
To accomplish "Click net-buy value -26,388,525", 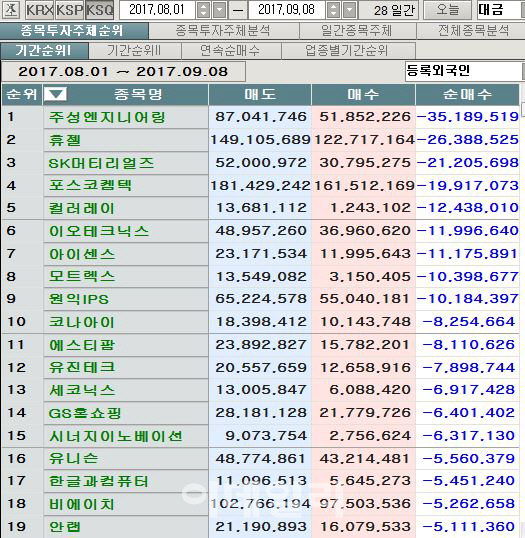I will [468, 140].
